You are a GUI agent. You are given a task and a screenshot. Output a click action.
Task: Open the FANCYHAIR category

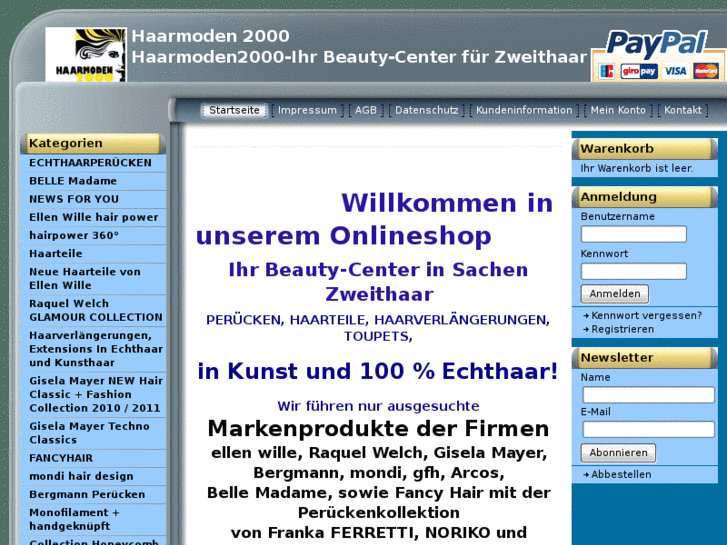tap(93, 458)
